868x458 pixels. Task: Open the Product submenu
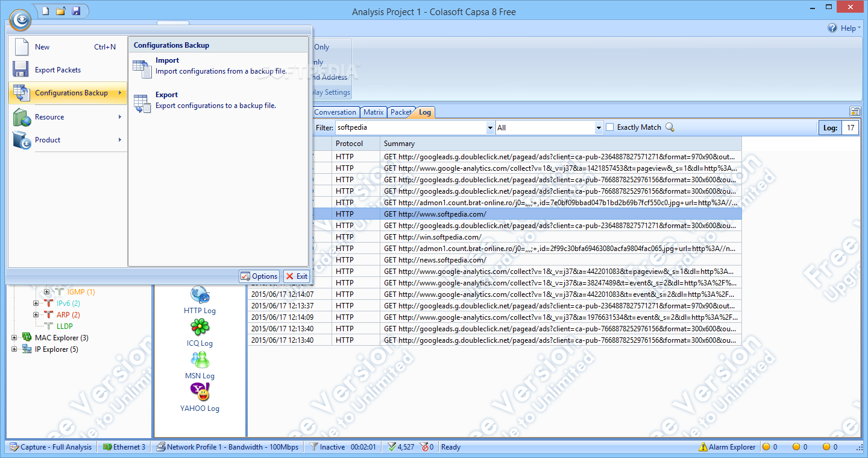pos(68,140)
